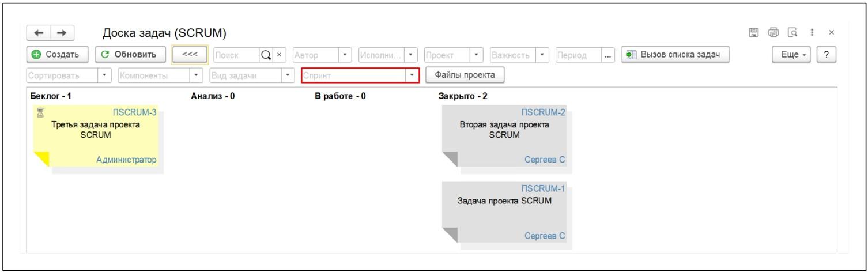Click the <<< collapse button

tap(190, 55)
